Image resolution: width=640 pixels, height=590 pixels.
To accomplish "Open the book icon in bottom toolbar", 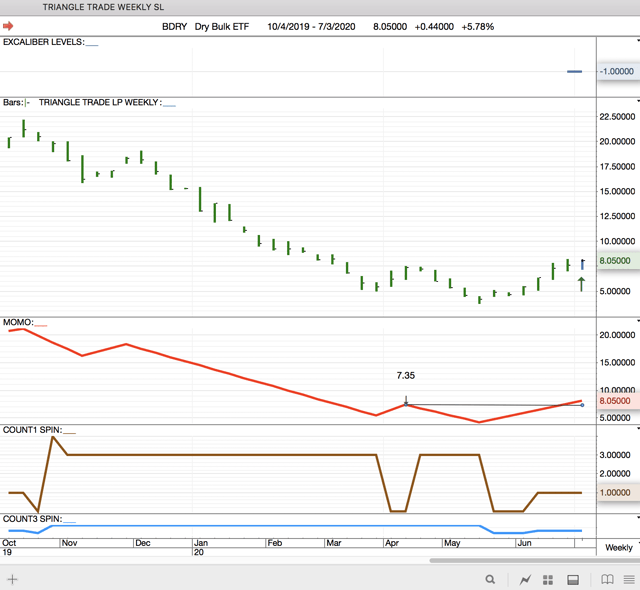I will [607, 579].
